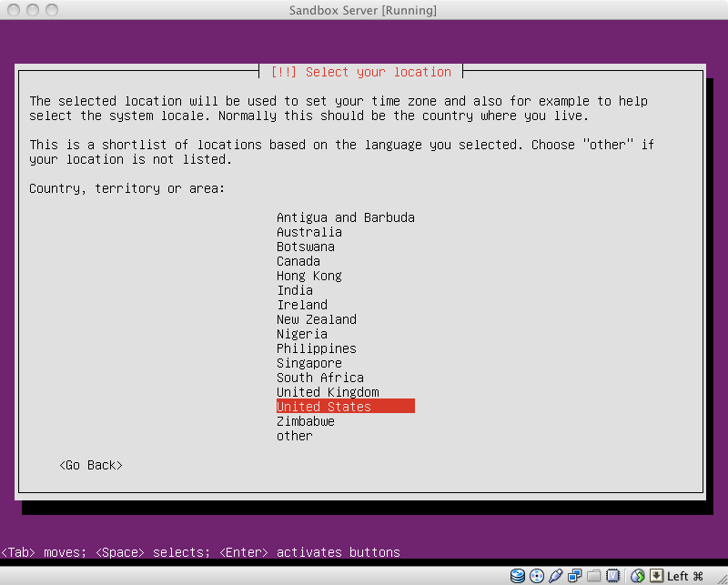Choose Zimbabwe in the country list
The width and height of the screenshot is (728, 585).
[346, 421]
